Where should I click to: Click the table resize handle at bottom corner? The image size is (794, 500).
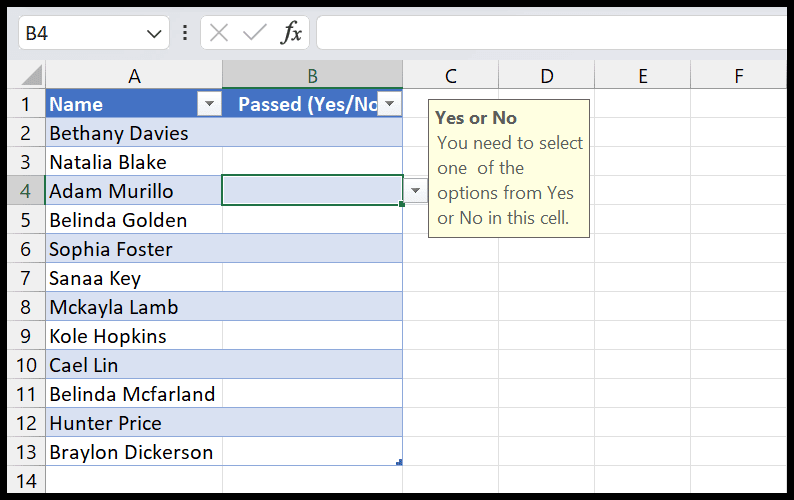tap(399, 462)
